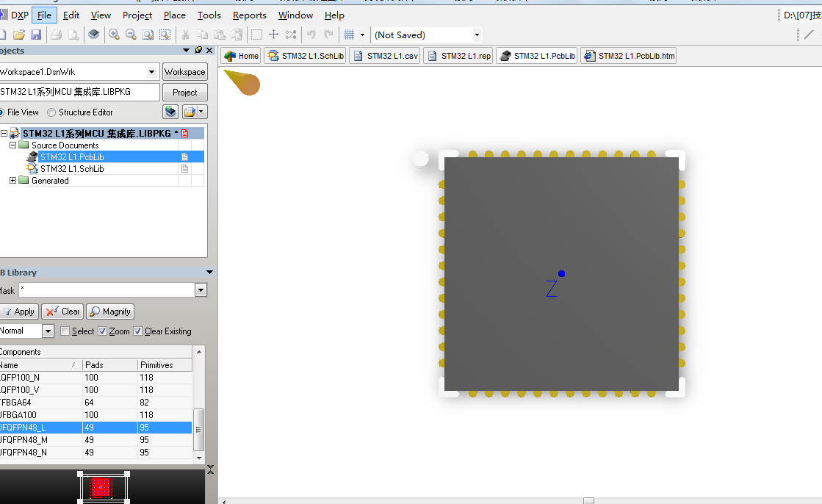Viewport: 822px width, 504px height.
Task: Click the Deselect All toolbar icon
Action: click(291, 35)
